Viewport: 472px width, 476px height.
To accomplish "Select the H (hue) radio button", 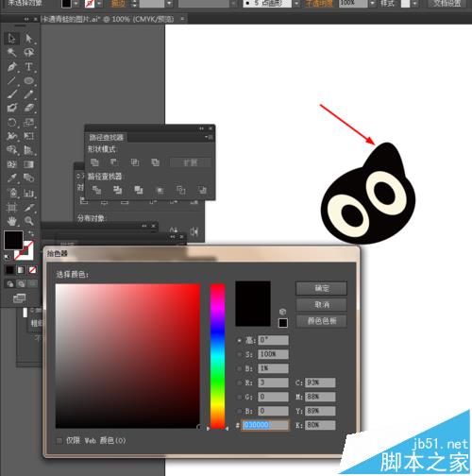I will (240, 340).
